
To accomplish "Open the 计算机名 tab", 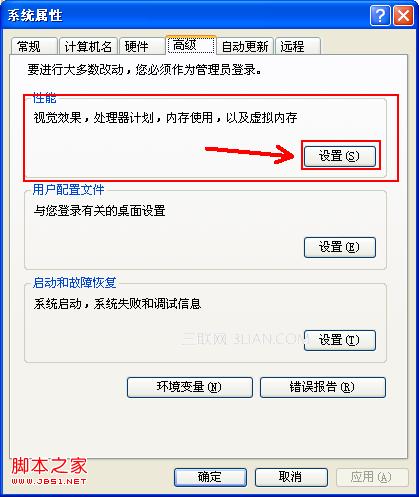I will [88, 46].
